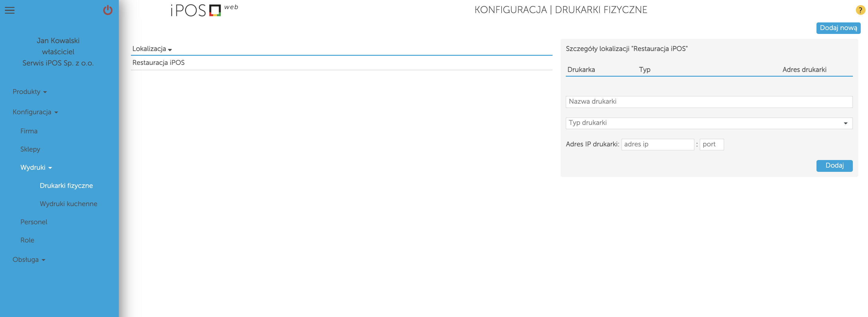This screenshot has height=317, width=868.
Task: Click the Dodaj button in printer form
Action: tap(834, 165)
